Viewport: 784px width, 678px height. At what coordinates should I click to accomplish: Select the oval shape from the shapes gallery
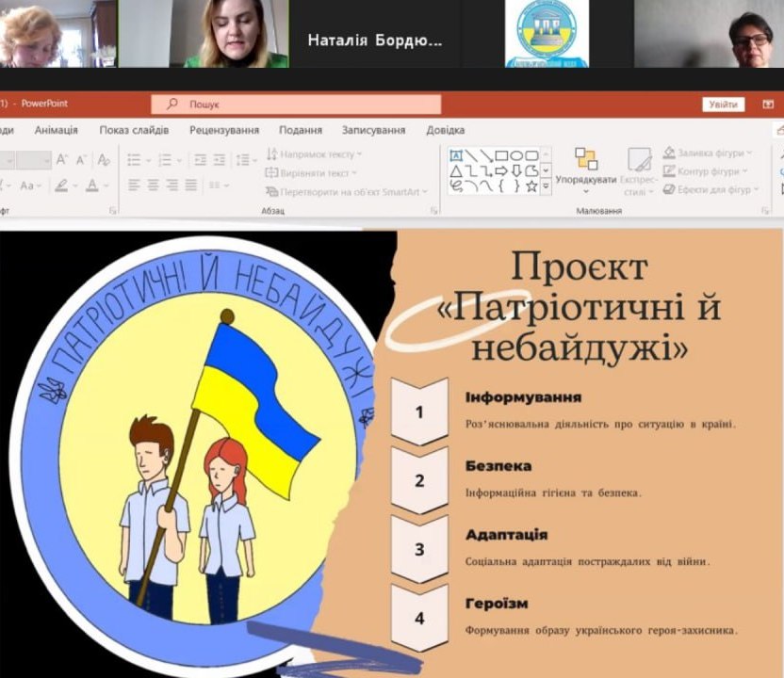(517, 155)
